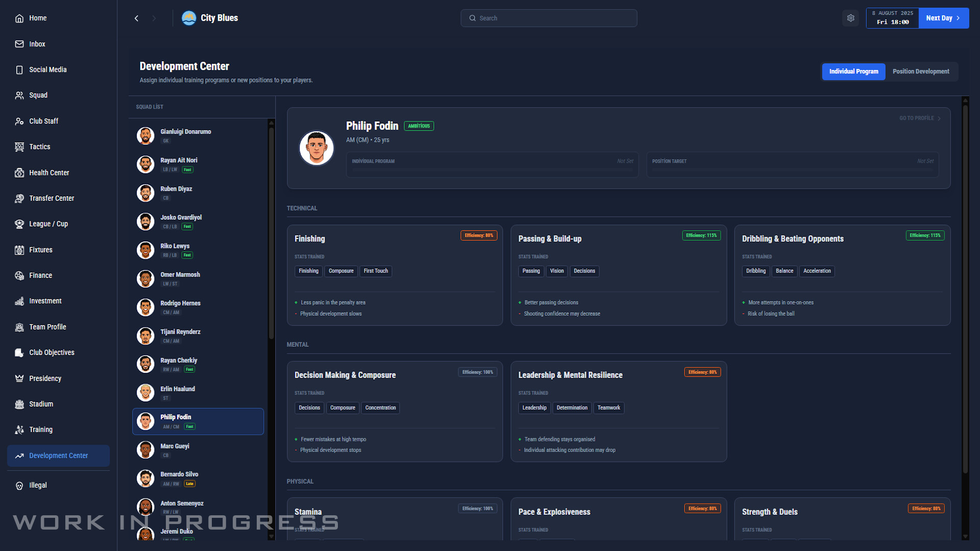Open the Stadium sidebar icon
This screenshot has height=551, width=980.
pos(19,404)
